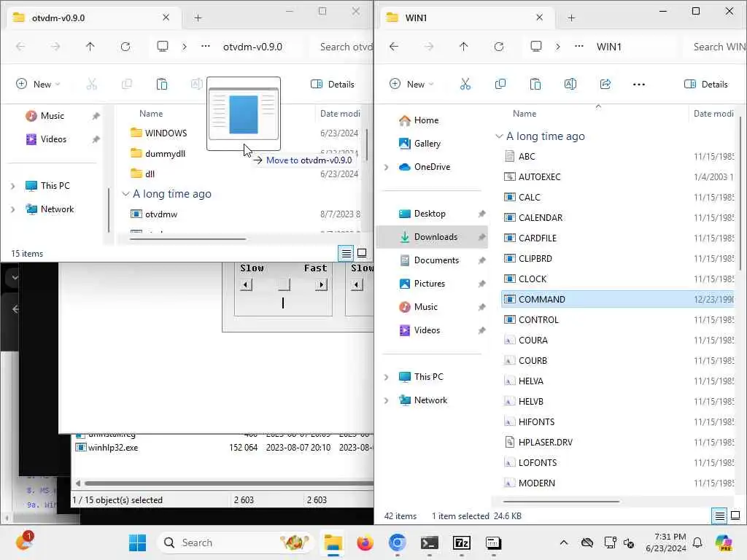Screen dimensions: 747x560
Task: Refresh the otvdm-v0.9.0 folder view
Action: 125,47
